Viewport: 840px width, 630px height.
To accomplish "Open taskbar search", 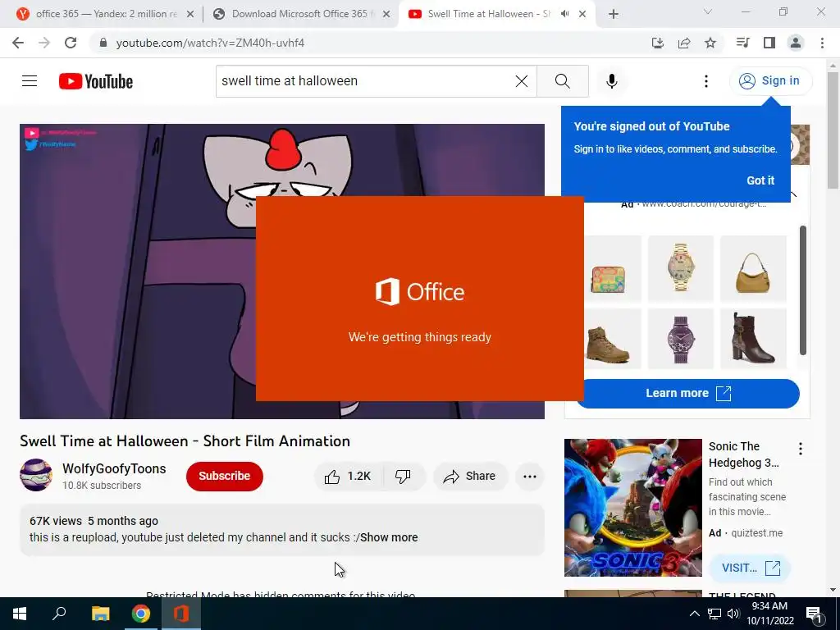I will (x=59, y=614).
